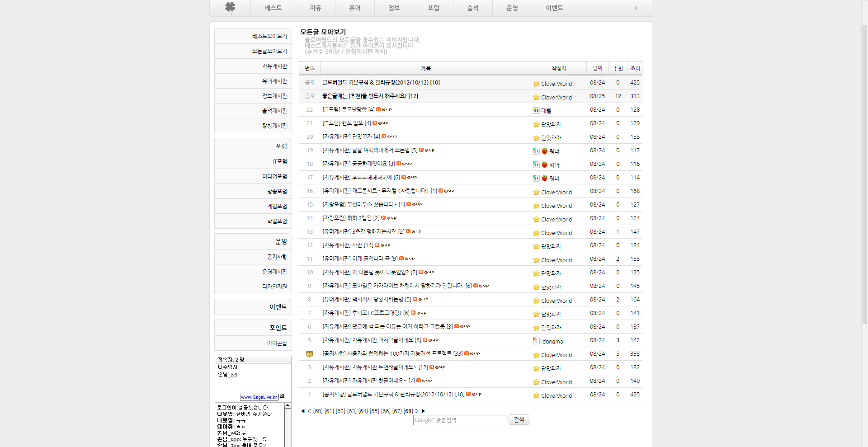The height and width of the screenshot is (447, 868).
Task: Select 자유게시판 in the left sidebar
Action: point(274,66)
